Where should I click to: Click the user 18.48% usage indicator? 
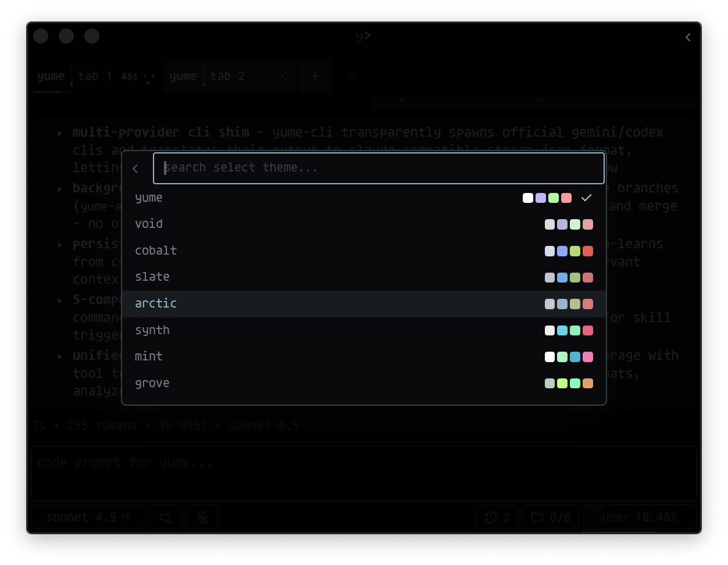640,517
